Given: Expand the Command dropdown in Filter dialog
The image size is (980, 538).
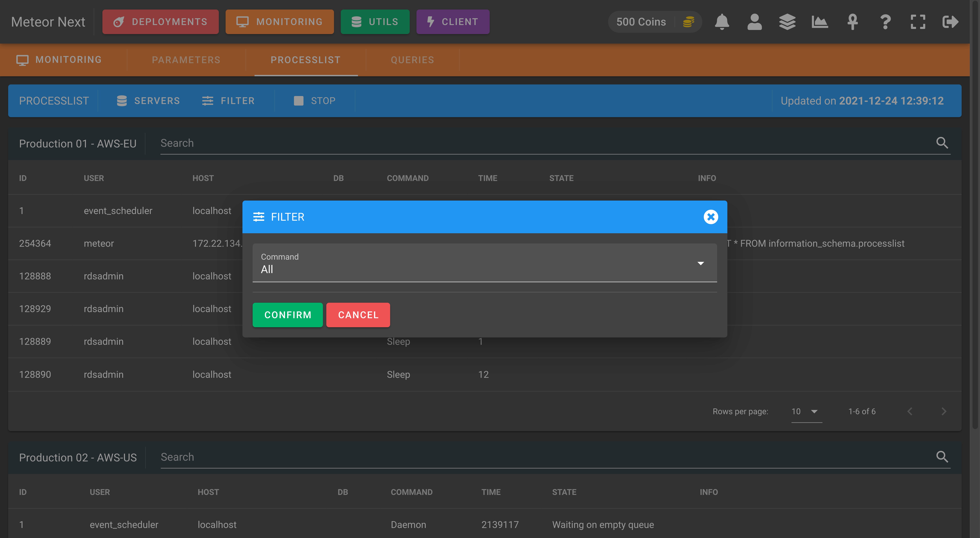Looking at the screenshot, I should 485,263.
